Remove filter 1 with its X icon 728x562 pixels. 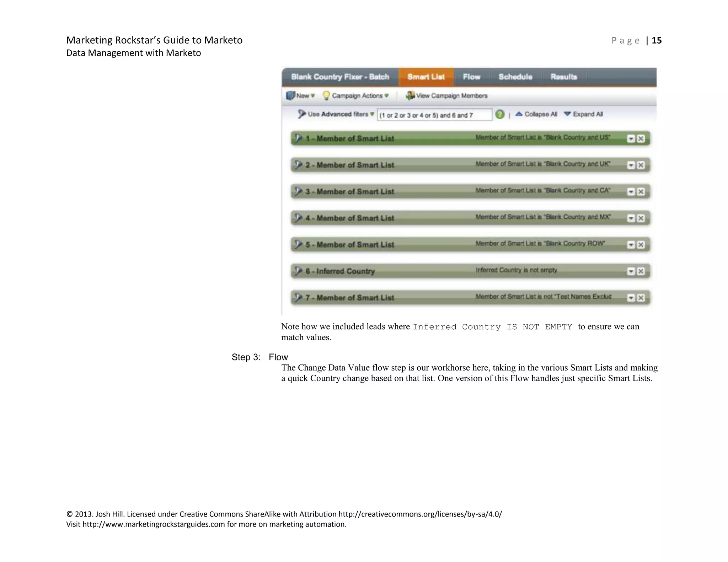pyautogui.click(x=641, y=139)
